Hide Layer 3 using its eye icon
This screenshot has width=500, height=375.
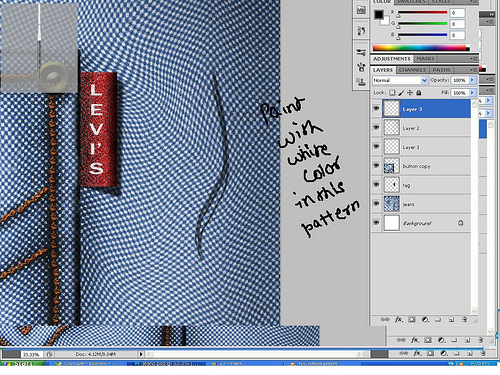pyautogui.click(x=376, y=109)
